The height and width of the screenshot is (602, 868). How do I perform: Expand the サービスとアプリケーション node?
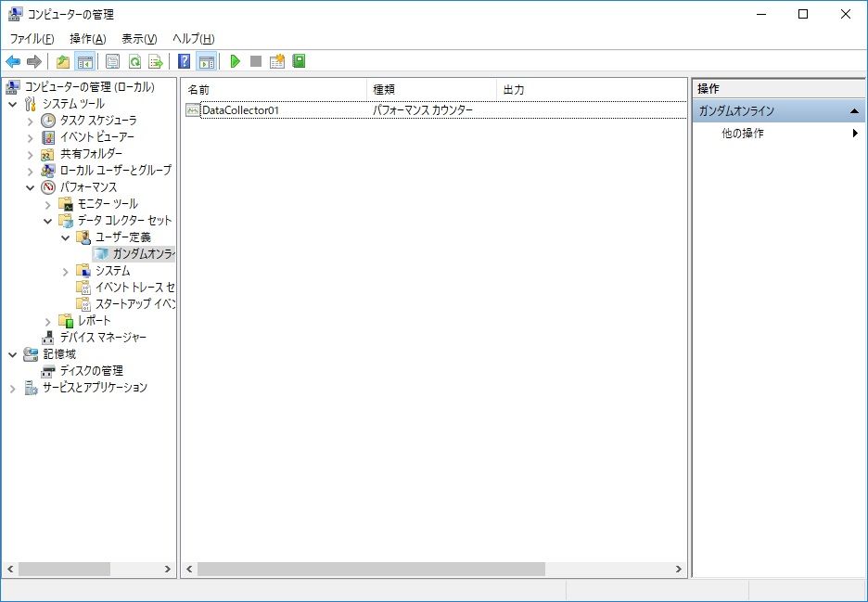pyautogui.click(x=13, y=388)
